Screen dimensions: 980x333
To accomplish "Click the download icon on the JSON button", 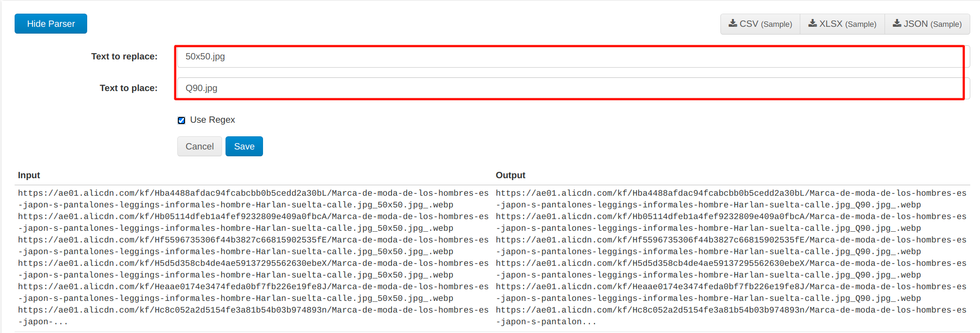I will pyautogui.click(x=897, y=23).
